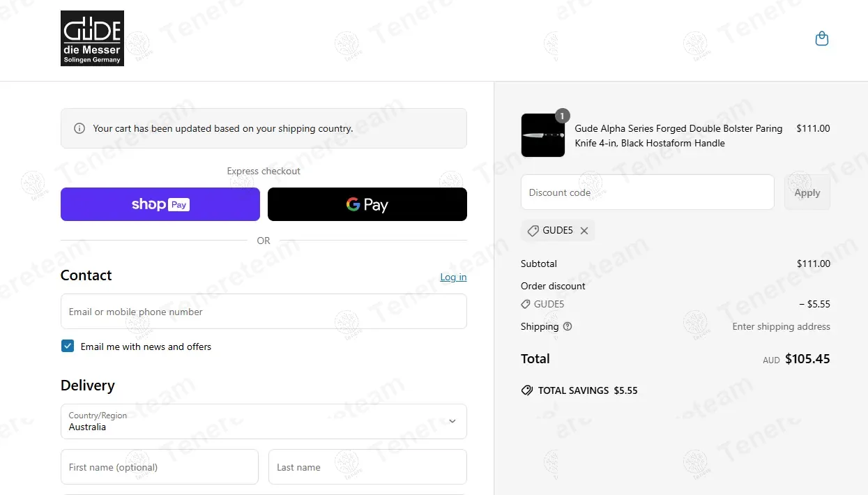Click the info icon in the cart-updated notice
Viewport: 868px width, 495px height.
pos(79,128)
